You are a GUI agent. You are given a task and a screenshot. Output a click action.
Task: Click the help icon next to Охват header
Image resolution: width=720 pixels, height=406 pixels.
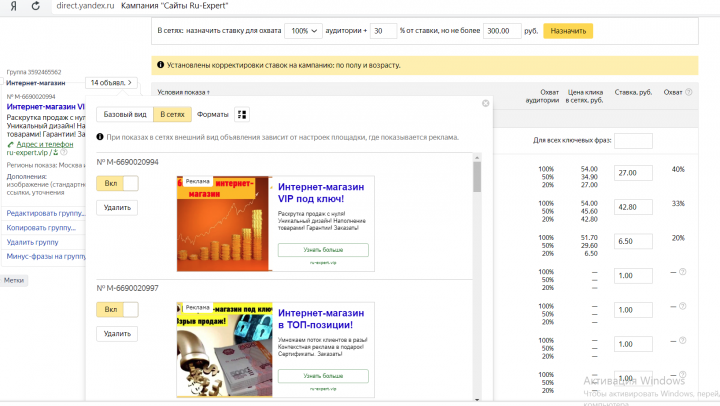pos(688,92)
